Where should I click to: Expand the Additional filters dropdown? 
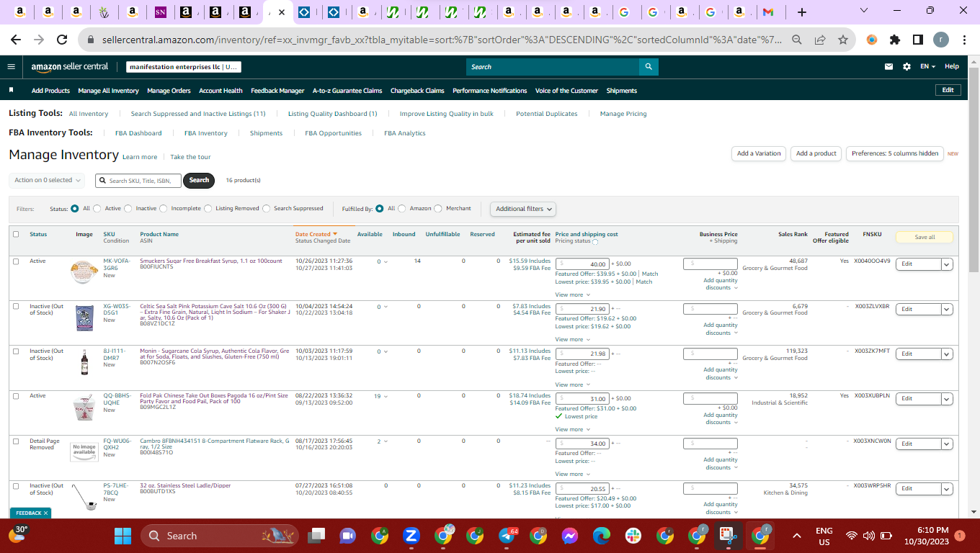(x=524, y=209)
